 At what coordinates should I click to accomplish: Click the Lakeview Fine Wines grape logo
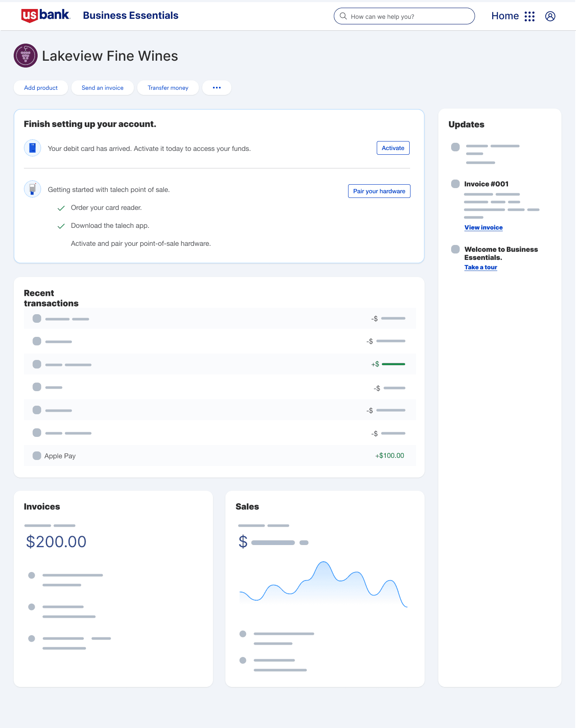[26, 56]
